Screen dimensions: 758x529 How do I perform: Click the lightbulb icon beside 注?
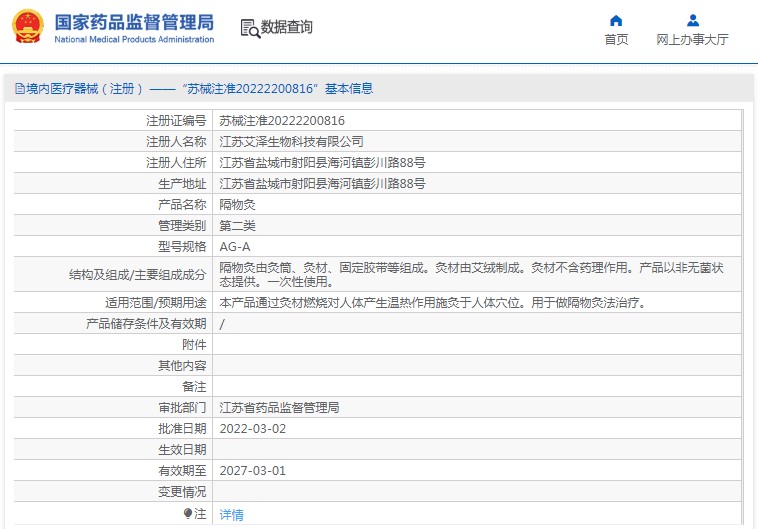pos(188,514)
